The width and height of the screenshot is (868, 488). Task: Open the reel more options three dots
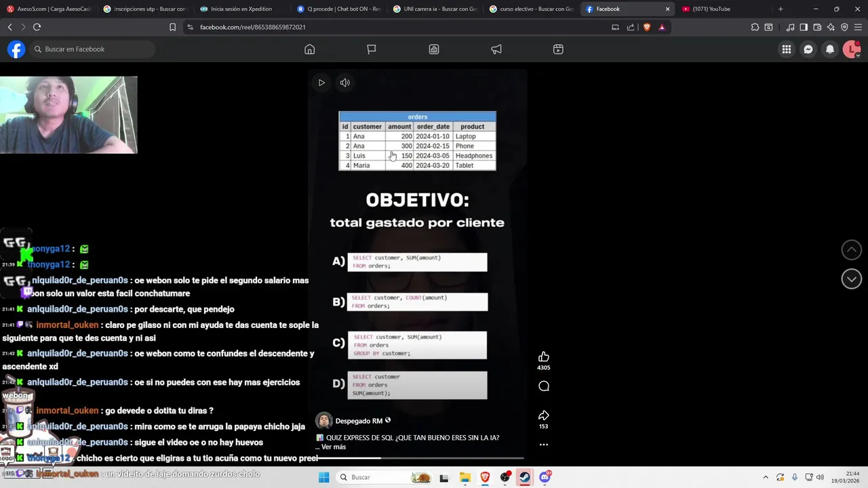pyautogui.click(x=543, y=445)
